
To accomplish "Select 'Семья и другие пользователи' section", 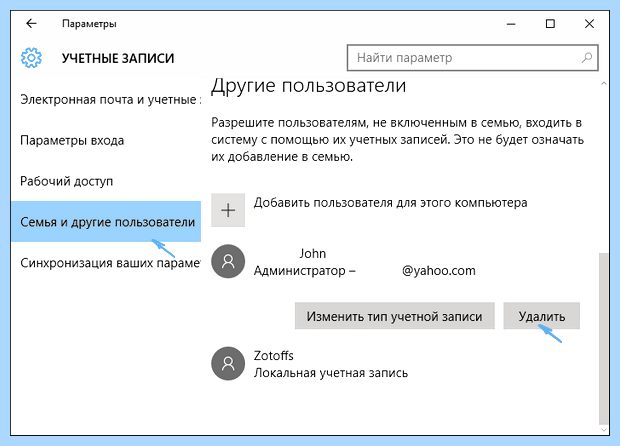I will (106, 221).
